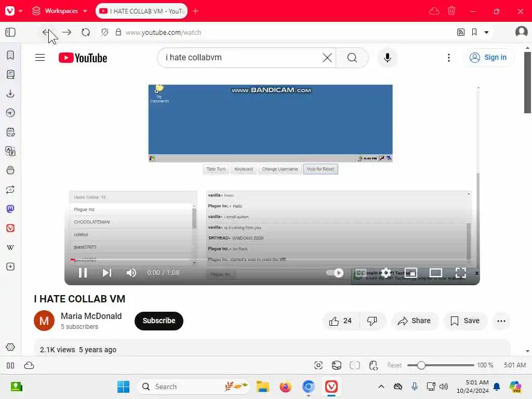This screenshot has width=532, height=399.
Task: Open File Explorer from taskbar
Action: 262,387
